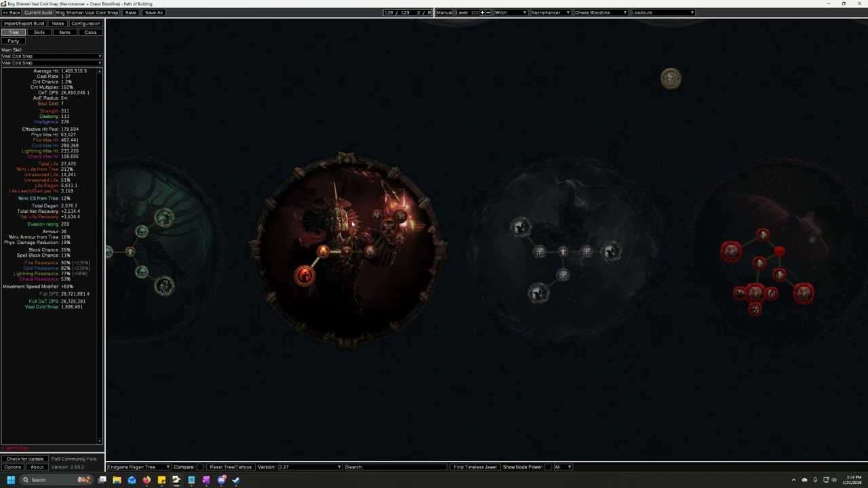The height and width of the screenshot is (488, 868).
Task: Open node power 'All' dropdown
Action: pyautogui.click(x=563, y=467)
